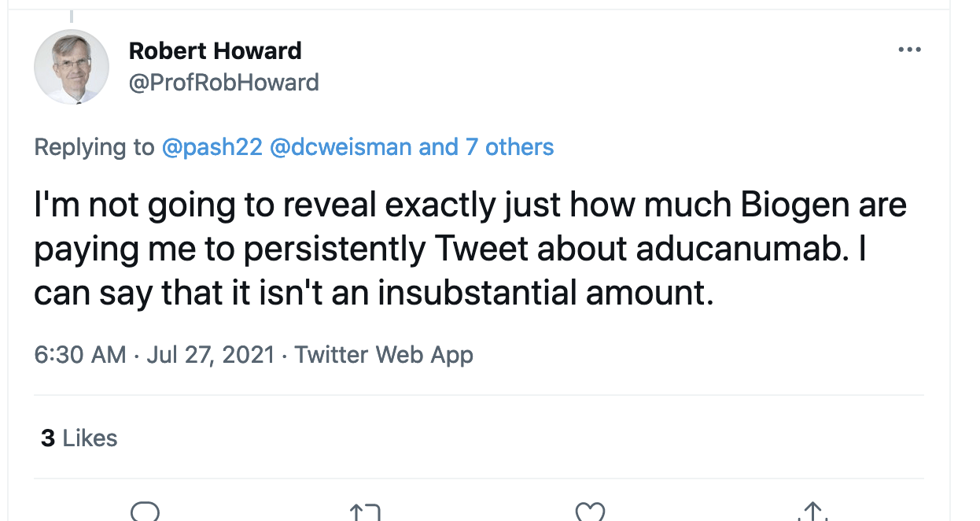This screenshot has width=980, height=521.
Task: Open the Twitter Web App source link
Action: (384, 354)
